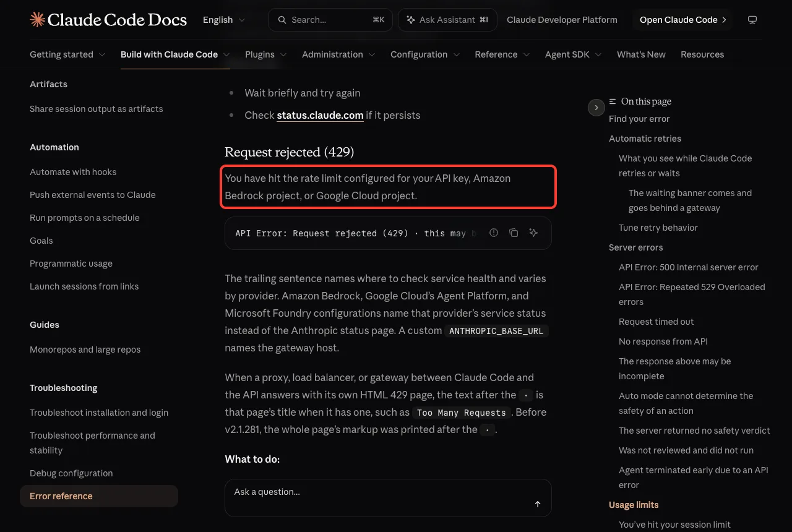Submit question with the up-arrow send icon
Viewport: 792px width, 532px height.
[538, 504]
